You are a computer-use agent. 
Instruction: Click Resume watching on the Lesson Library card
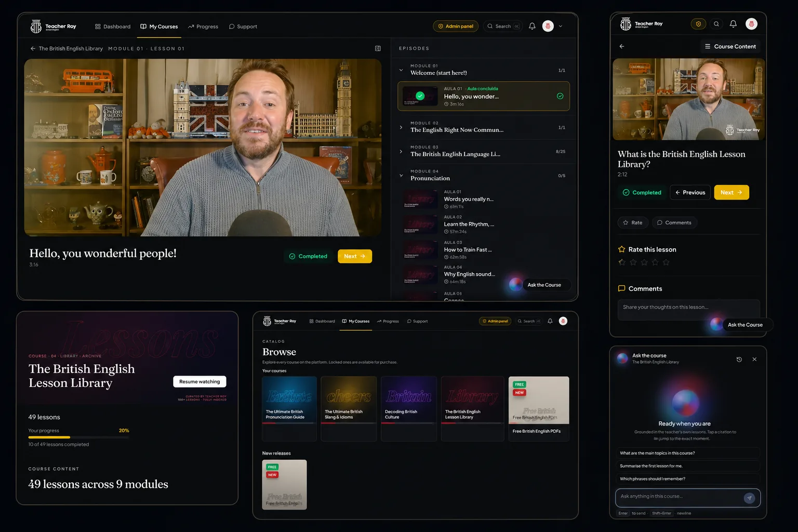click(199, 381)
